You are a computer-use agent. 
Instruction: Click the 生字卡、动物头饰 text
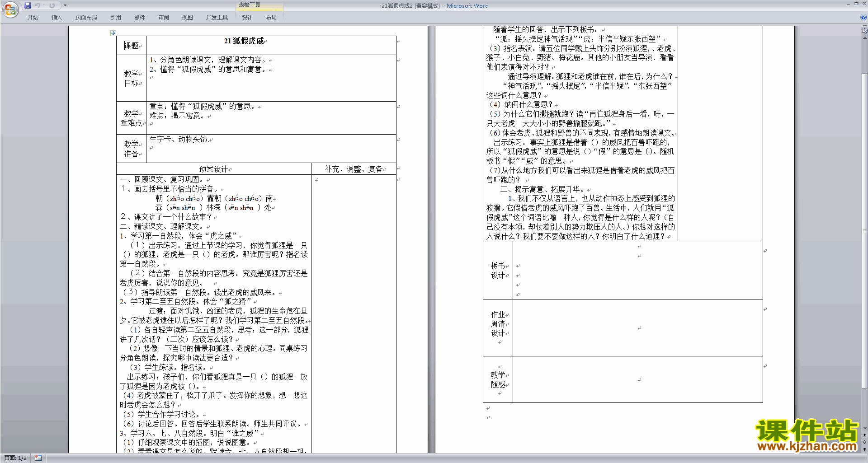[x=179, y=139]
